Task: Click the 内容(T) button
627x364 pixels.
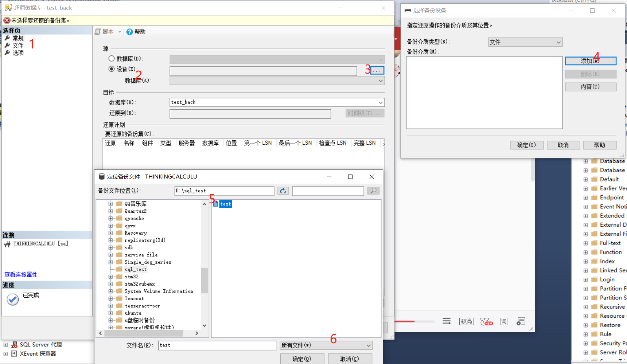Action: 591,87
